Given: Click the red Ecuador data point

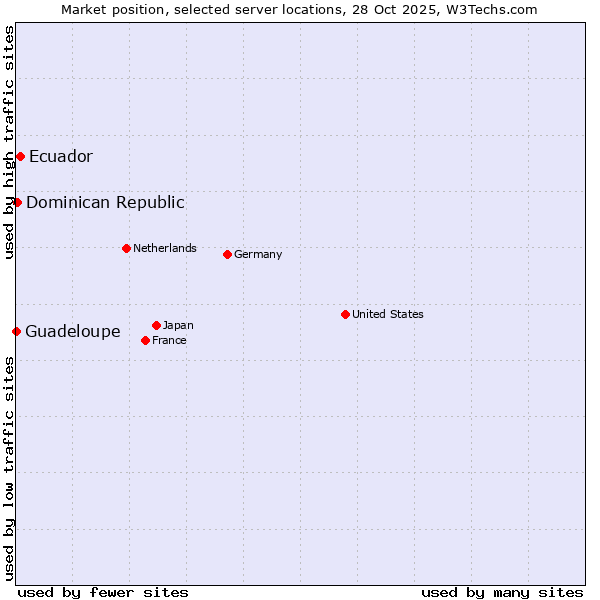Looking at the screenshot, I should (x=20, y=156).
